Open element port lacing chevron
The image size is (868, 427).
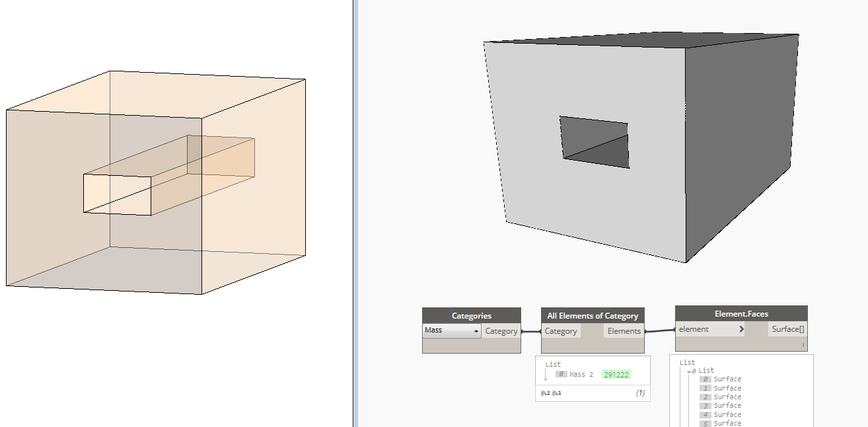(741, 329)
